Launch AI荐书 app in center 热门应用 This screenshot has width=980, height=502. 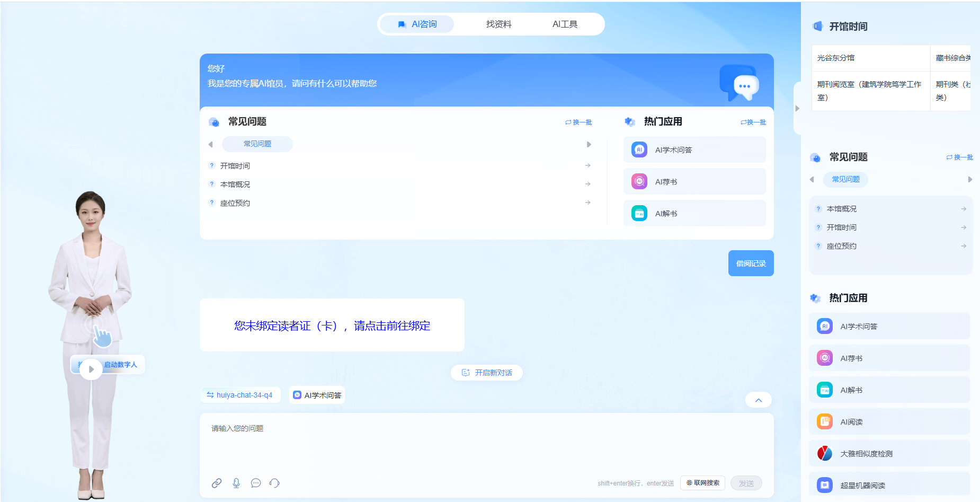(694, 182)
